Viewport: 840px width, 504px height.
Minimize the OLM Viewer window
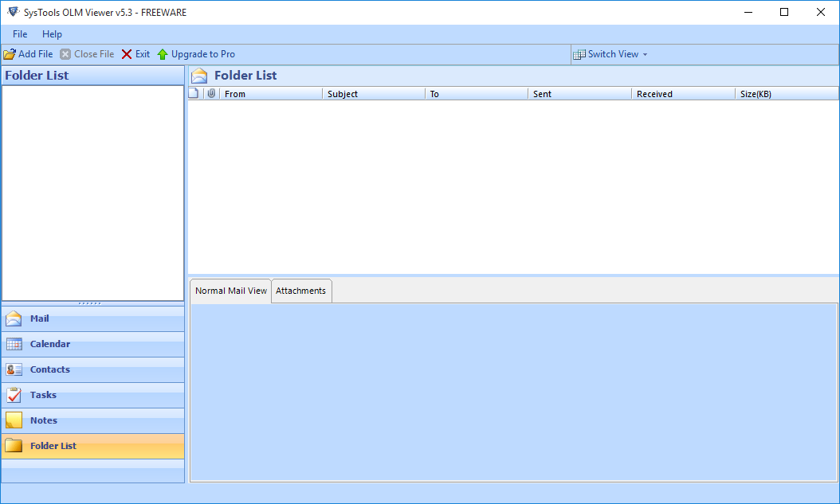tap(748, 12)
